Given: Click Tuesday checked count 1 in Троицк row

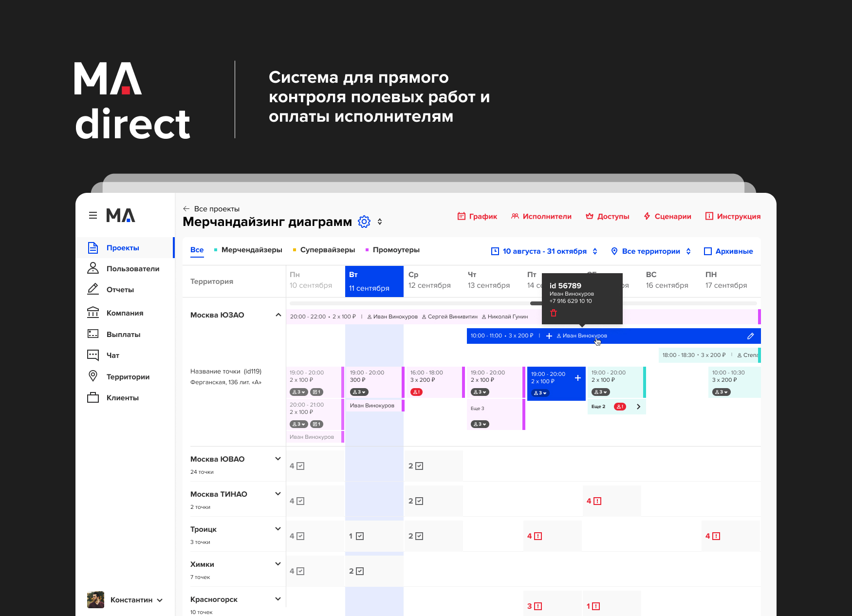Looking at the screenshot, I should [356, 536].
